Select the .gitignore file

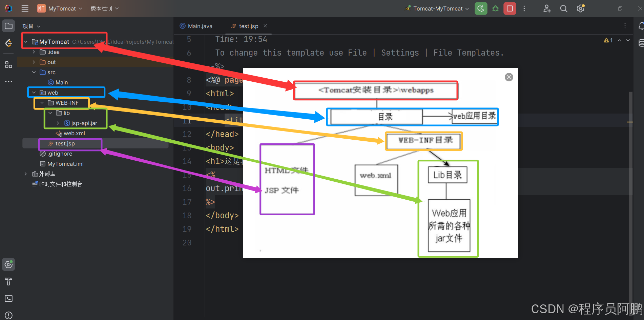coord(56,154)
